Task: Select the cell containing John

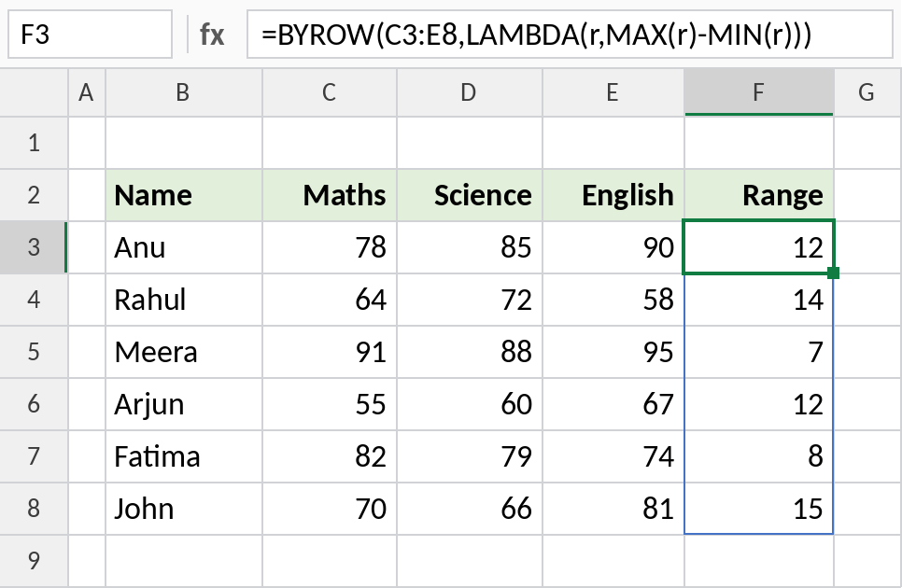Action: tap(184, 509)
